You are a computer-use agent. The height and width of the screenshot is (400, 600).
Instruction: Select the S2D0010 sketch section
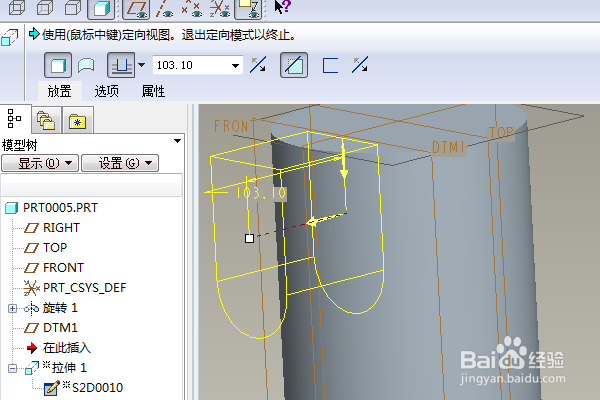(84, 387)
